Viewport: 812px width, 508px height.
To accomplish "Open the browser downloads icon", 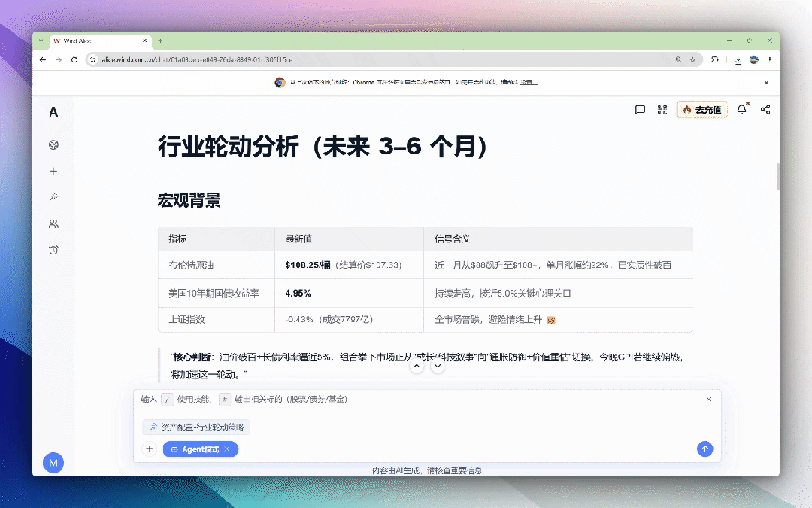I will pyautogui.click(x=738, y=60).
